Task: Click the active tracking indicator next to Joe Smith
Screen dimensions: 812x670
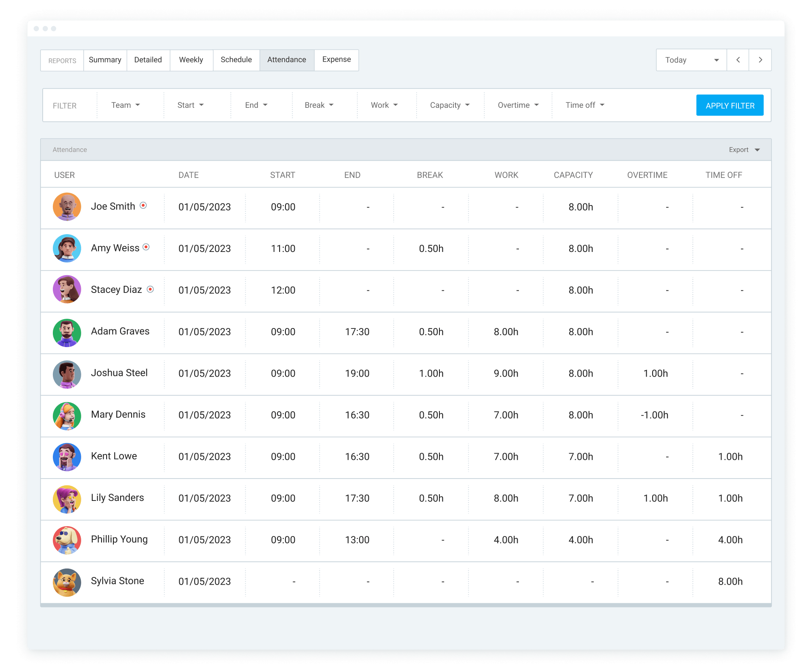Action: pos(143,206)
